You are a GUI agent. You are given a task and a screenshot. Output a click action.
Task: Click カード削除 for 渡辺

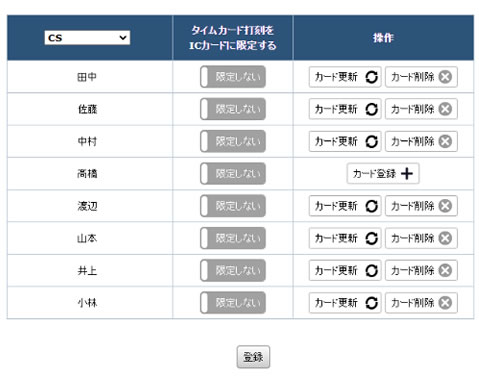[421, 206]
